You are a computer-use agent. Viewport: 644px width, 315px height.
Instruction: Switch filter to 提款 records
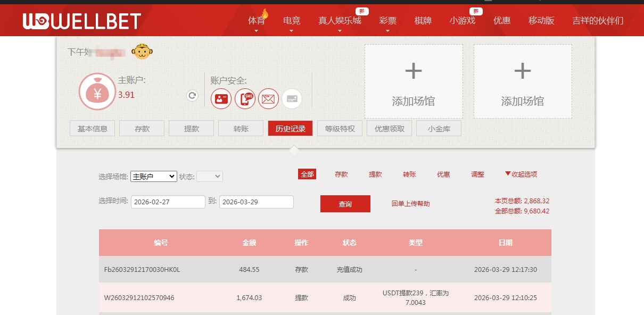point(375,174)
